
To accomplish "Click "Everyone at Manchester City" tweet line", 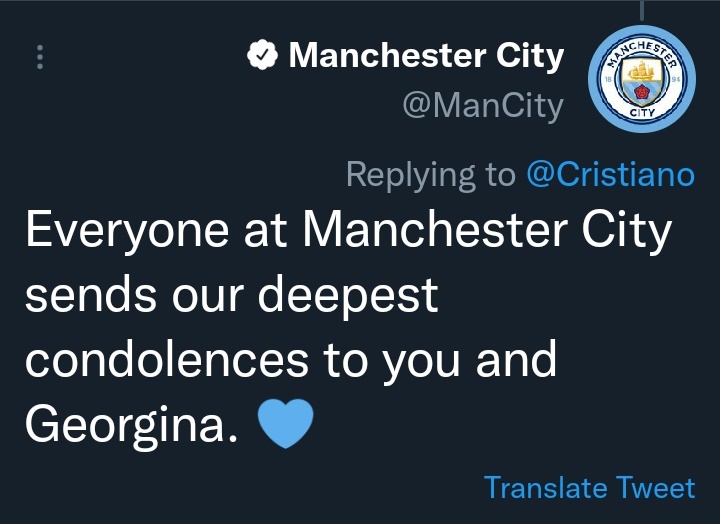I will [x=348, y=232].
